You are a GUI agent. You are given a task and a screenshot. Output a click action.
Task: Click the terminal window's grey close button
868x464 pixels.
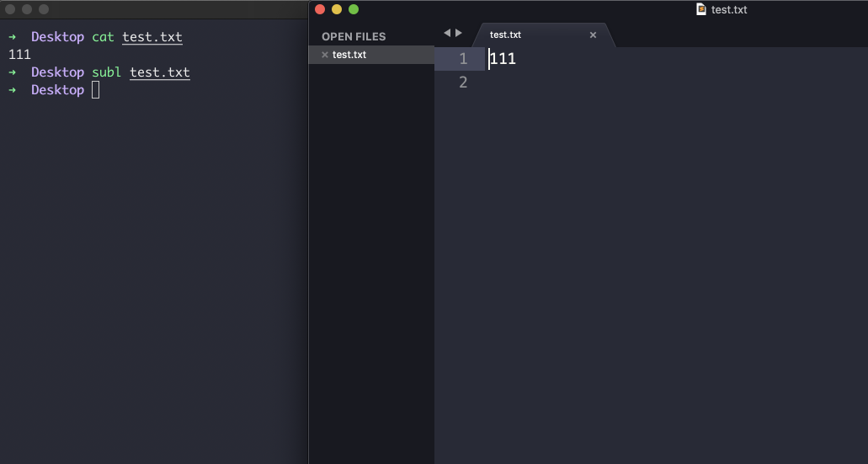tap(10, 9)
